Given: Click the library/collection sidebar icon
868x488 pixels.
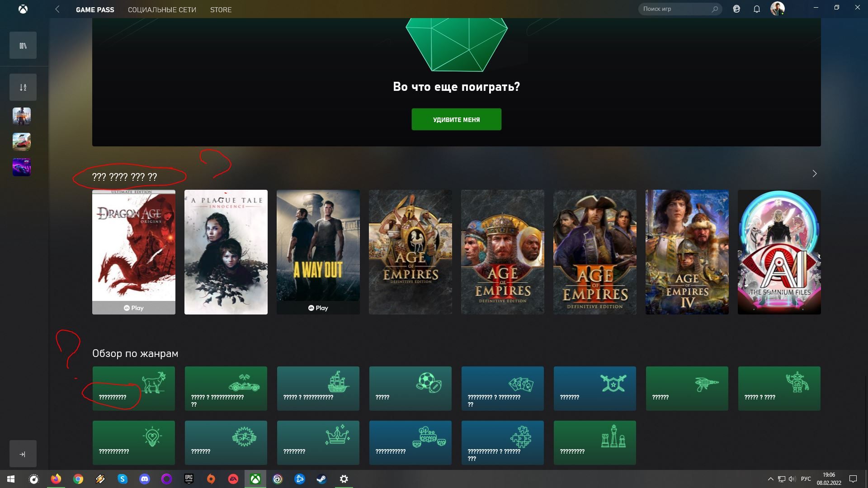Looking at the screenshot, I should click(x=23, y=45).
